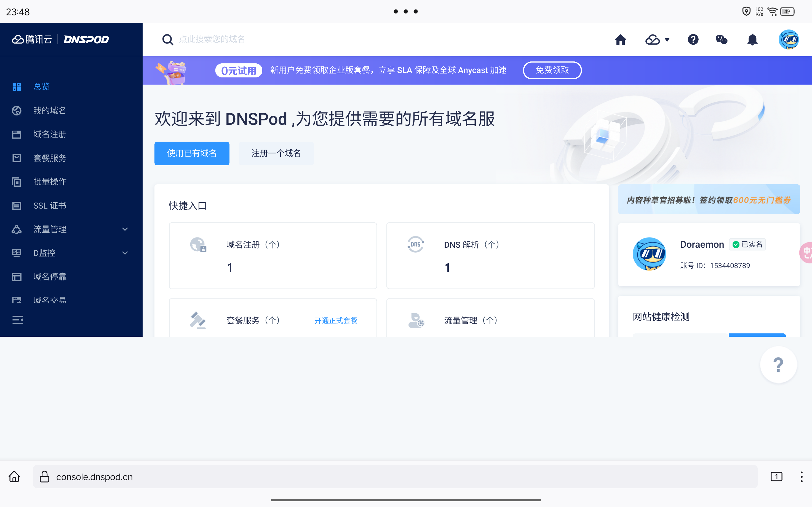Viewport: 812px width, 507px height.
Task: Select 域名注册 in the sidebar
Action: click(49, 134)
